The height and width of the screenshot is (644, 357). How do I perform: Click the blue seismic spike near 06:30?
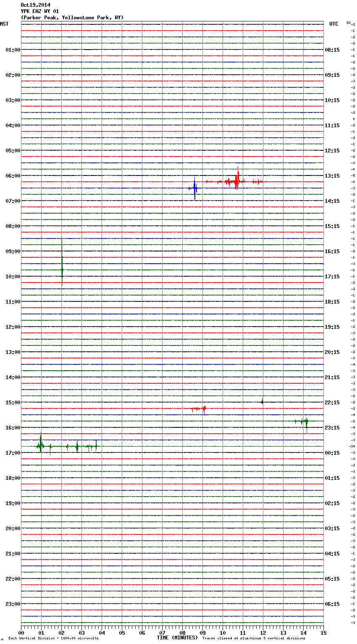[194, 188]
